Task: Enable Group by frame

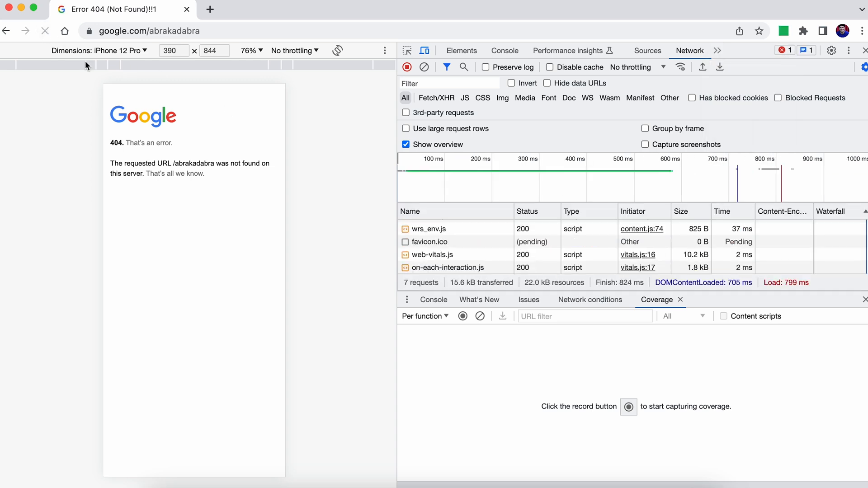Action: (x=645, y=129)
